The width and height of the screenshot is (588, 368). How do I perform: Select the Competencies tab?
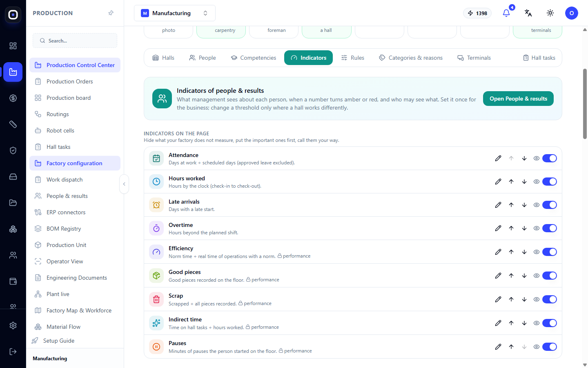pyautogui.click(x=254, y=58)
